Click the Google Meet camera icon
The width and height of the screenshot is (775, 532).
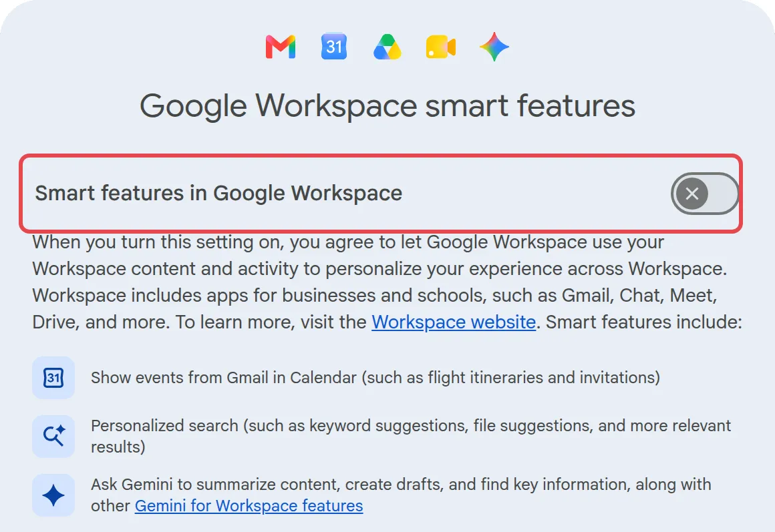pyautogui.click(x=441, y=47)
